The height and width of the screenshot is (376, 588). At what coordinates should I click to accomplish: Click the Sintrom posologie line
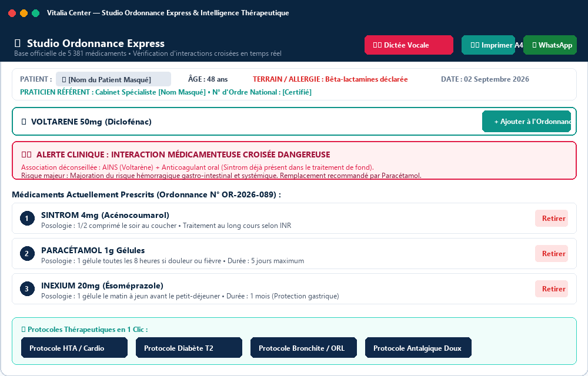coord(166,226)
